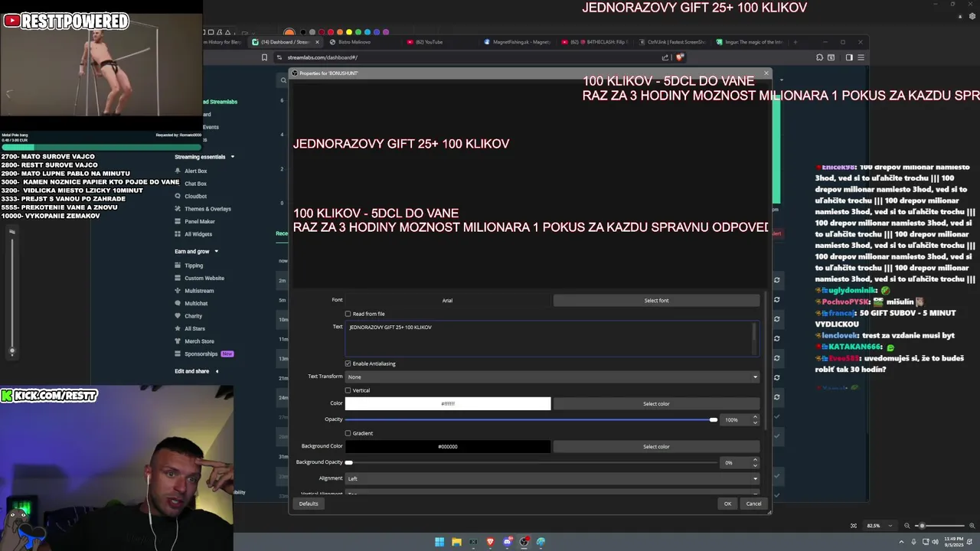Open the Multichat sidebar icon
The height and width of the screenshot is (551, 980).
[x=178, y=303]
